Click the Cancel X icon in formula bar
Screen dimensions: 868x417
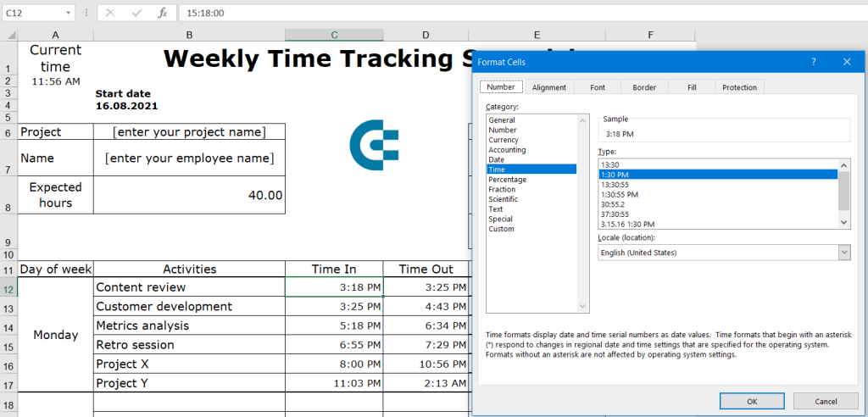pos(111,14)
